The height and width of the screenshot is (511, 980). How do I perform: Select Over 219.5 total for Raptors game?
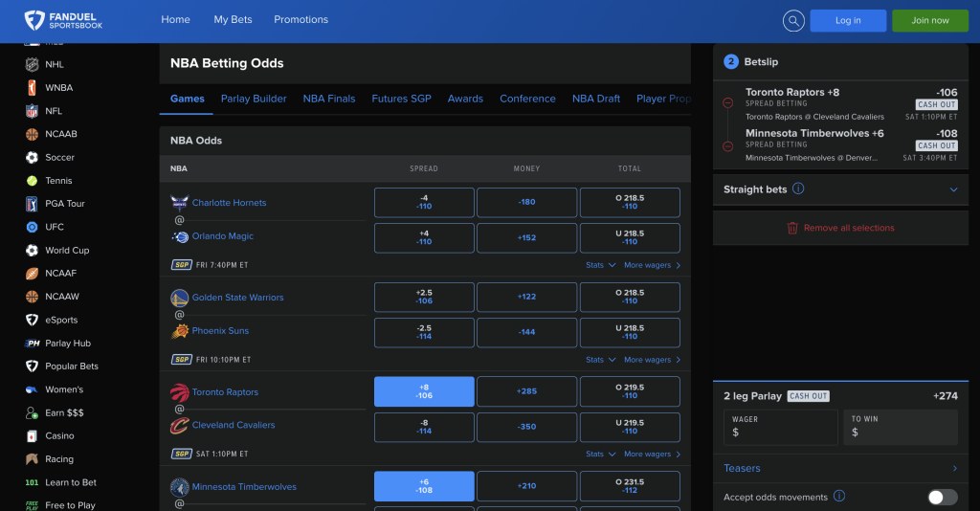point(630,391)
